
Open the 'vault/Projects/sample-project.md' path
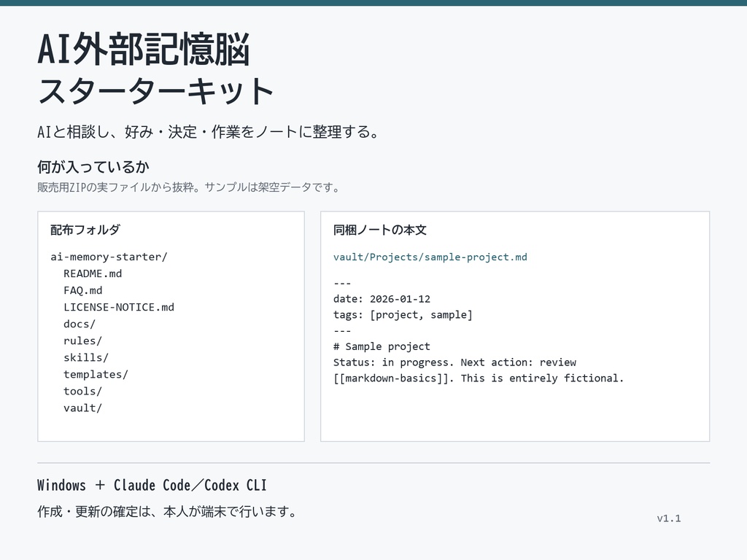point(430,257)
